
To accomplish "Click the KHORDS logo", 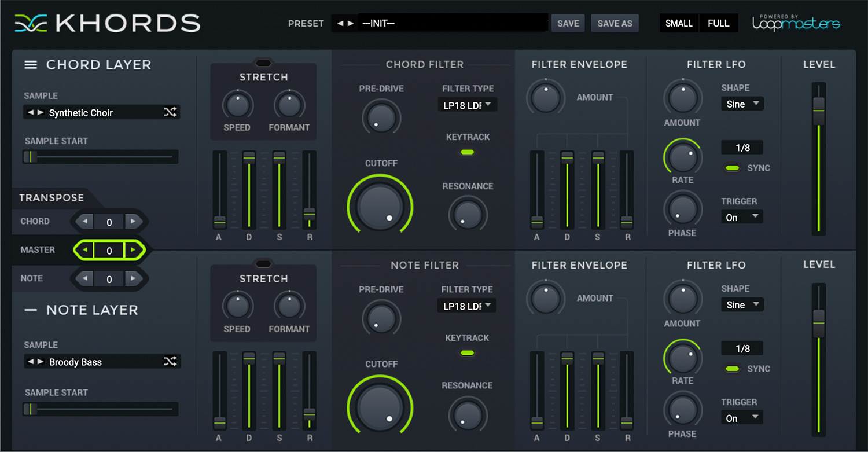I will 107,23.
